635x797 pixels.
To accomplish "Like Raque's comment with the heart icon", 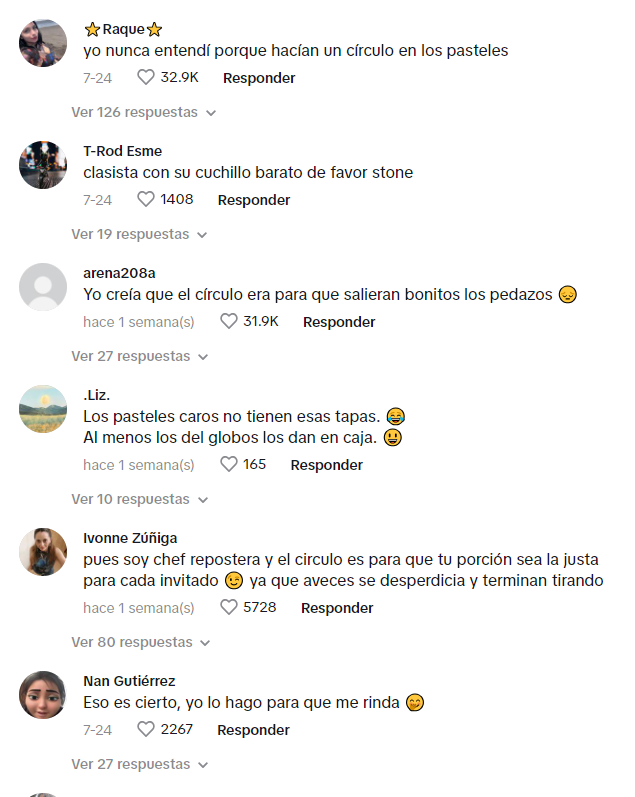I will (146, 77).
